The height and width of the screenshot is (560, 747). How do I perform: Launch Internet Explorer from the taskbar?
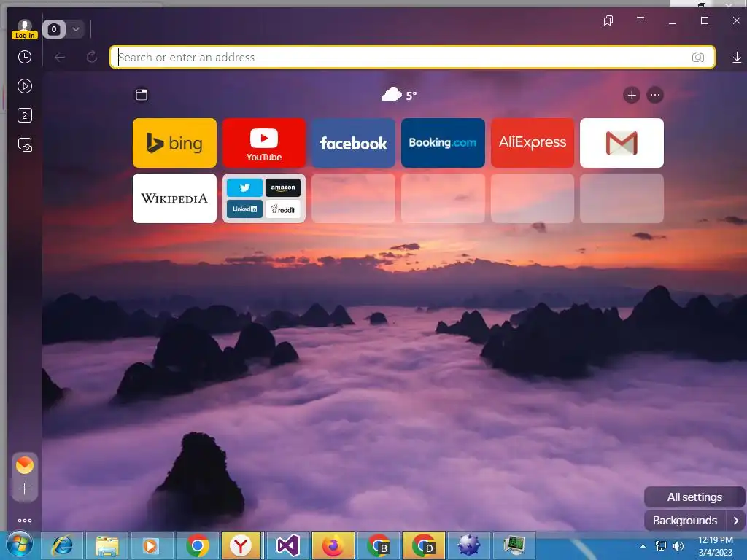[62, 545]
